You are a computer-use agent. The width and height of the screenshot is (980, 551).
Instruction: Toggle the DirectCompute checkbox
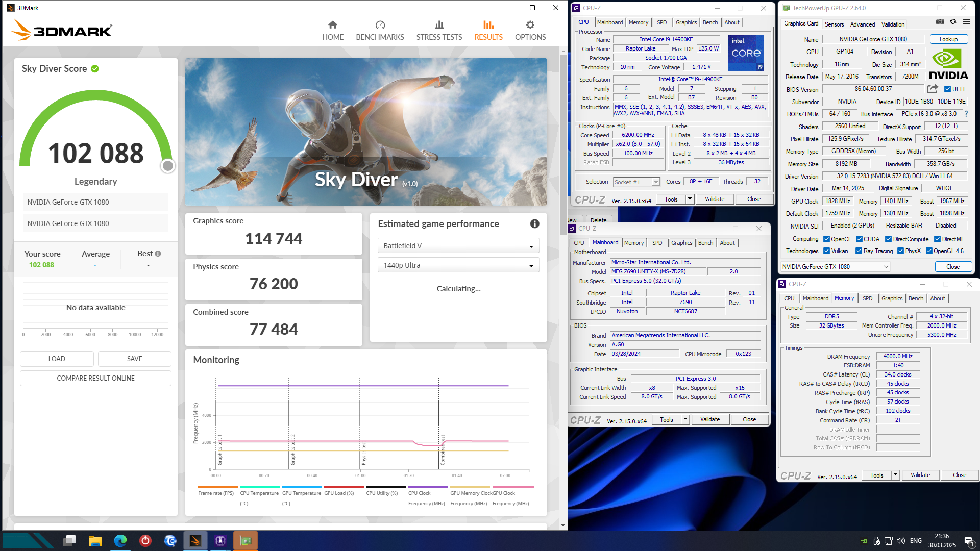coord(888,239)
